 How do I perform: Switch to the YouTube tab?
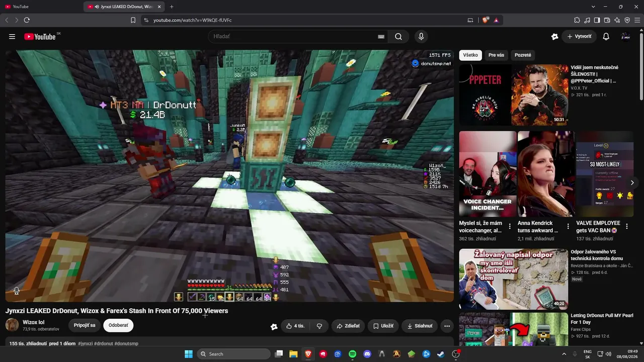[x=42, y=7]
